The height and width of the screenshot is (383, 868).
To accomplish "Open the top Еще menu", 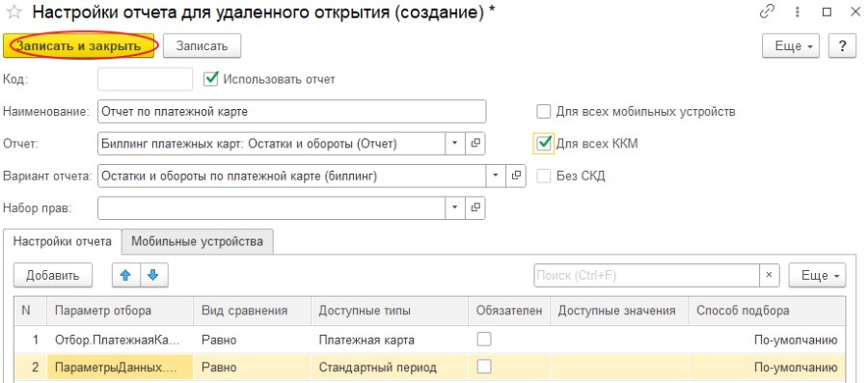I will point(790,46).
